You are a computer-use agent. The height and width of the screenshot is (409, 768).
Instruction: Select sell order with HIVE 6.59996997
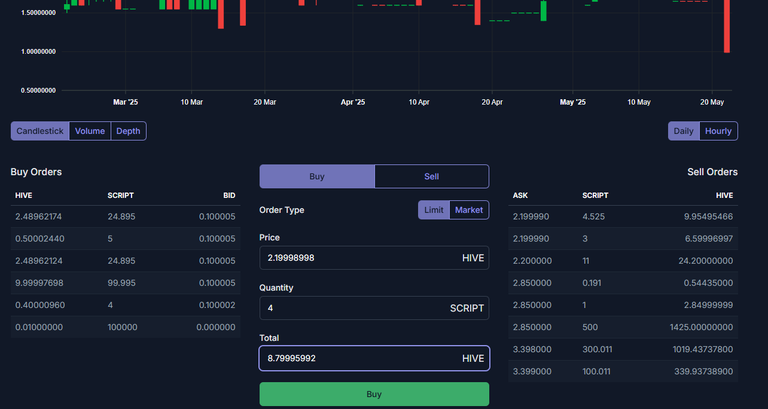[x=623, y=239]
